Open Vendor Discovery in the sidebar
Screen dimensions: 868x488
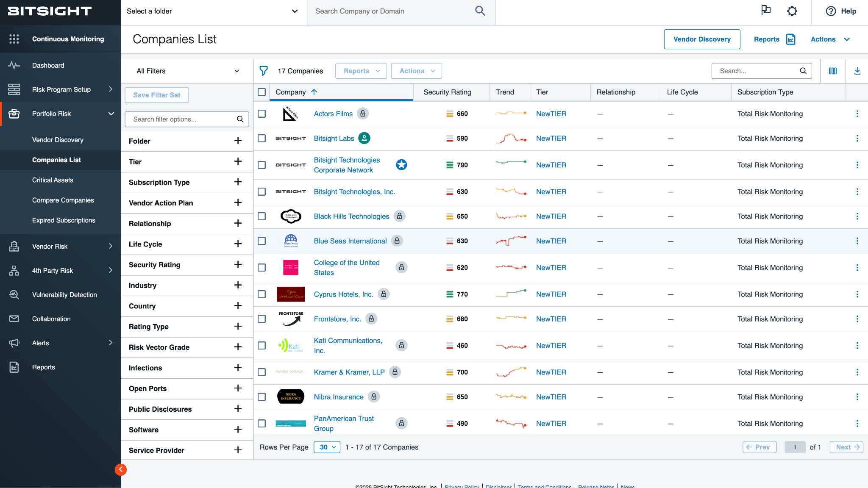pos(58,140)
